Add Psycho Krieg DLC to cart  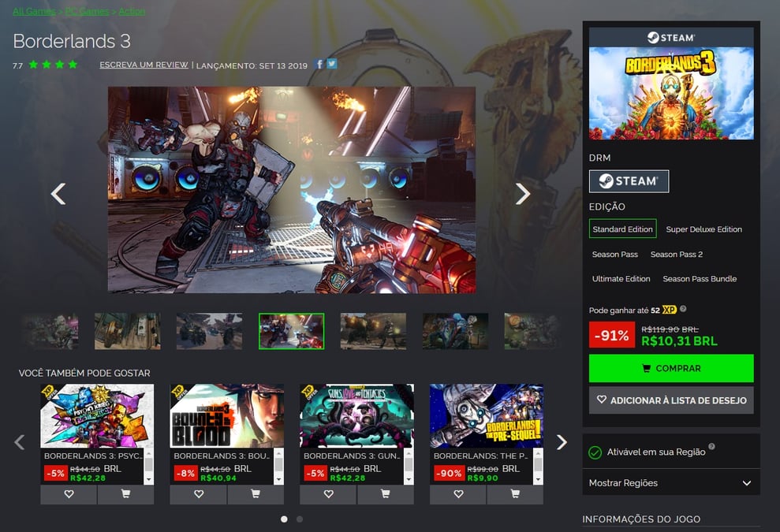pyautogui.click(x=125, y=494)
